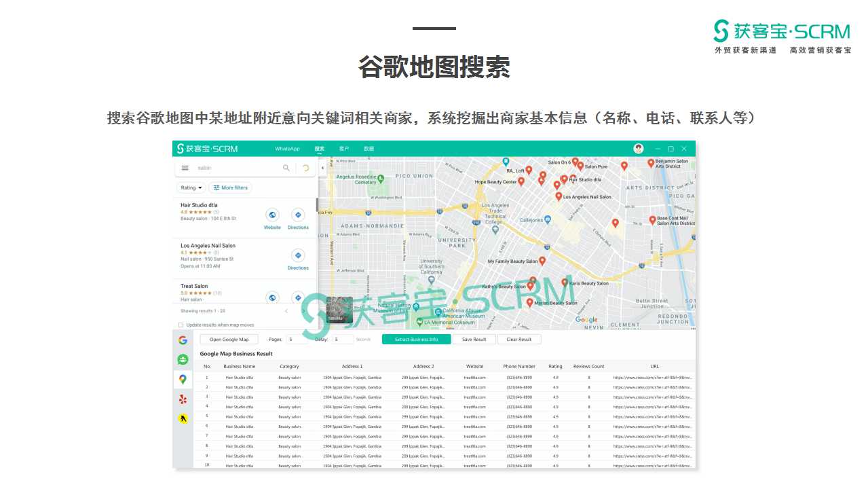
Task: Click the salon search text field
Action: (x=238, y=168)
